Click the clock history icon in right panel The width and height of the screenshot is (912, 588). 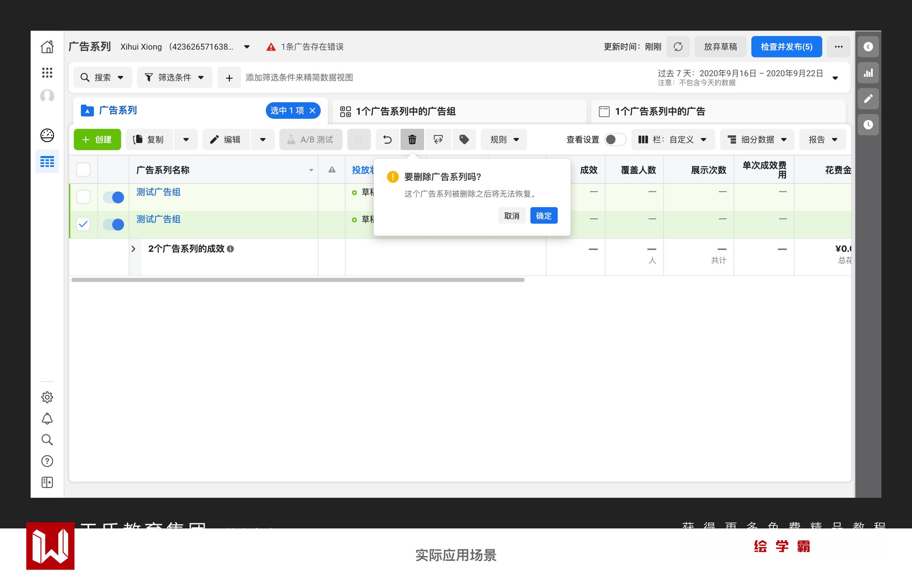[868, 125]
